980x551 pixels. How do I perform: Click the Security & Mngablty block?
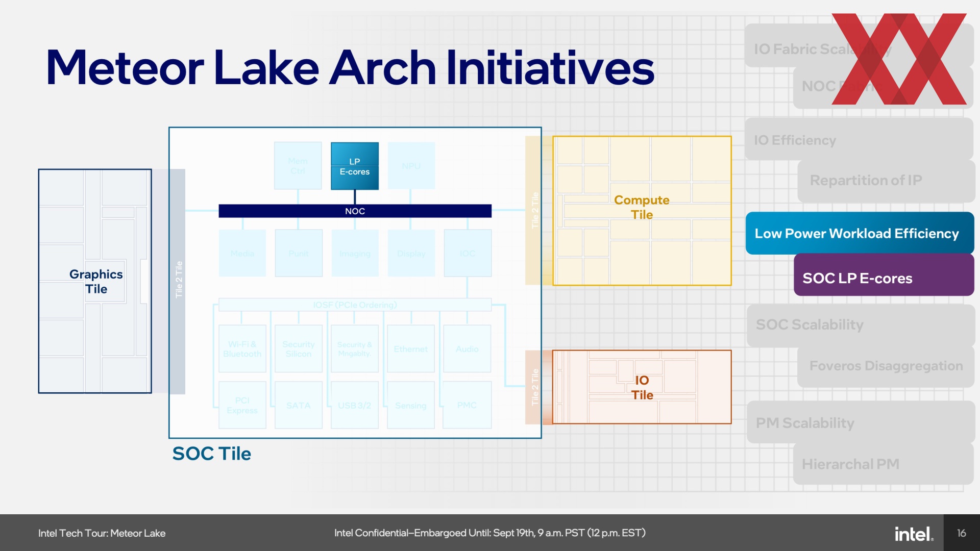pos(355,349)
